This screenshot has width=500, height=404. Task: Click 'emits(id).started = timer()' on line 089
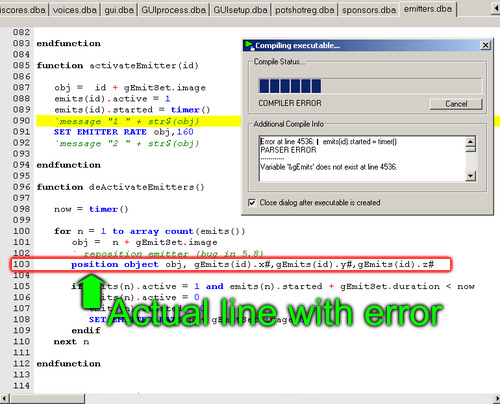132,110
